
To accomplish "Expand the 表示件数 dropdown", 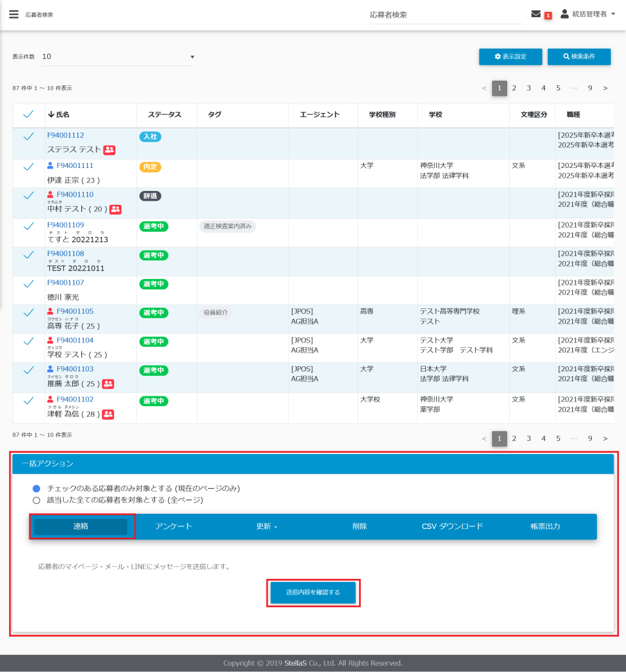I will pyautogui.click(x=118, y=57).
